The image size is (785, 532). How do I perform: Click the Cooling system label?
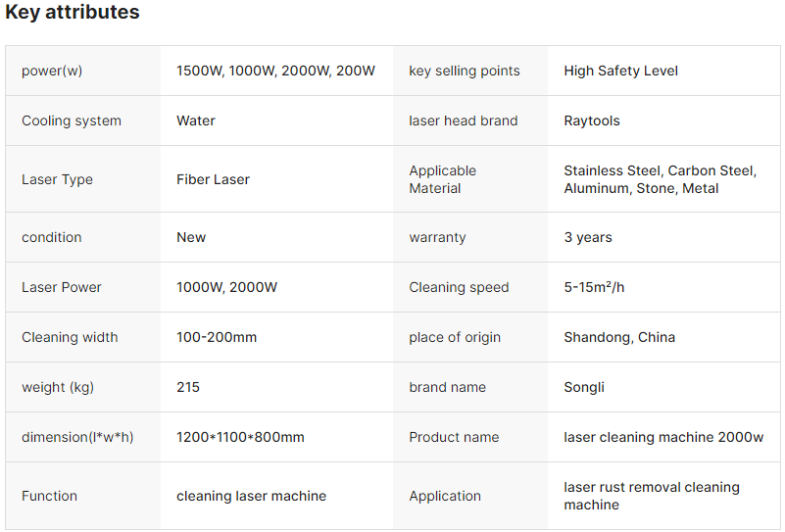[x=72, y=121]
